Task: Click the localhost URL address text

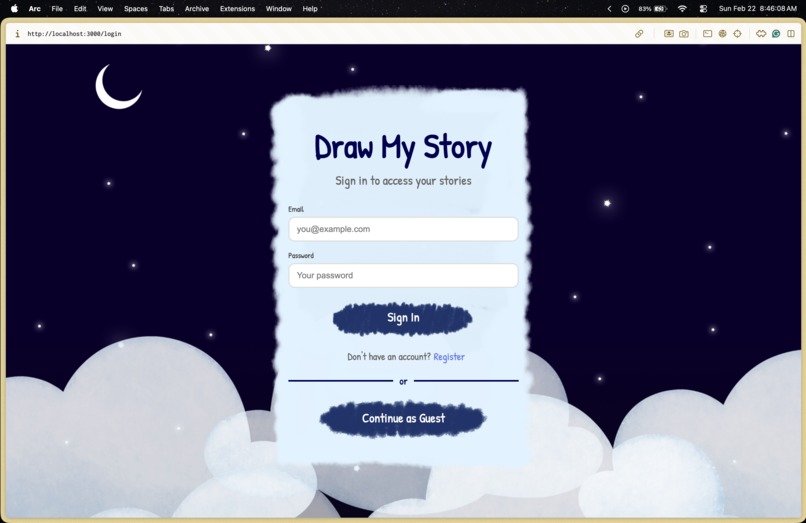Action: (75, 33)
